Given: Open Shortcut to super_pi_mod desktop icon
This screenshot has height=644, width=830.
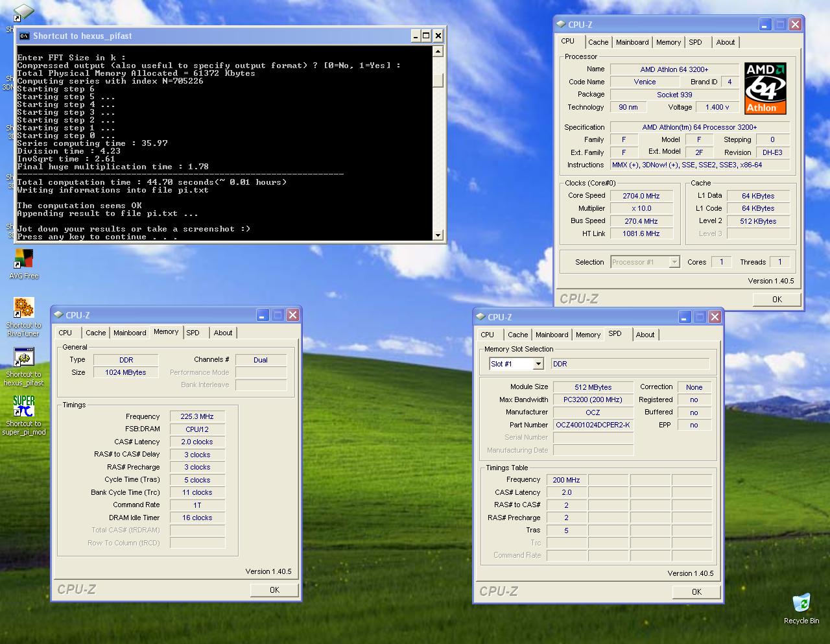Looking at the screenshot, I should point(23,416).
